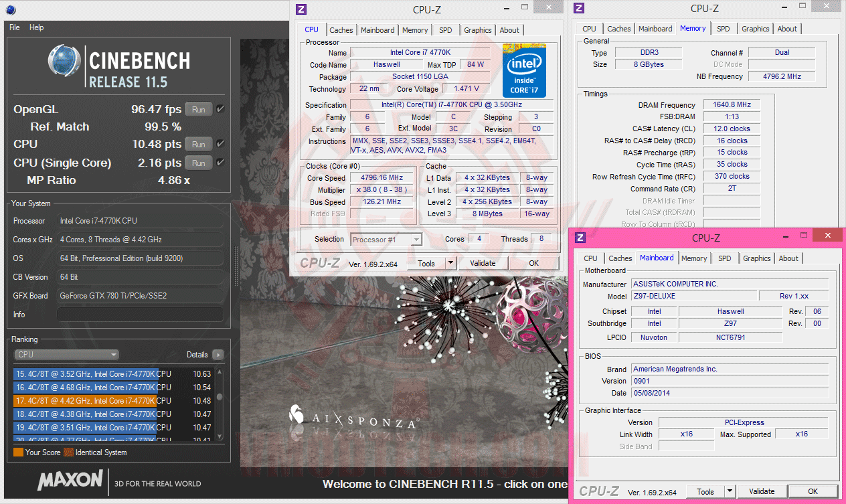Switch to Mainboard tab in CPU-Z CPU window

[x=377, y=30]
